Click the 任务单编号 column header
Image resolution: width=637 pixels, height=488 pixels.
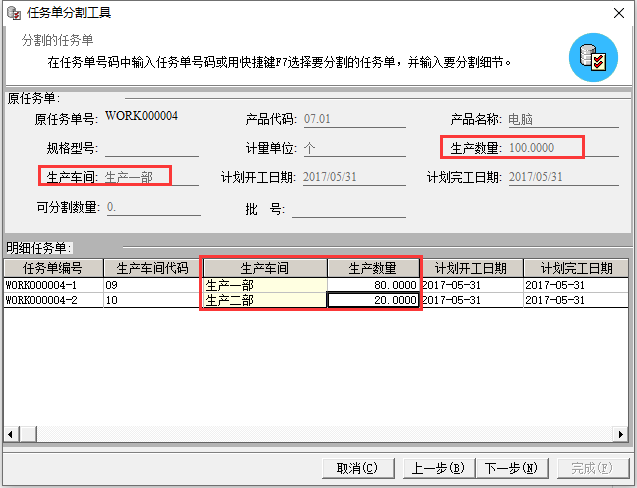52,268
